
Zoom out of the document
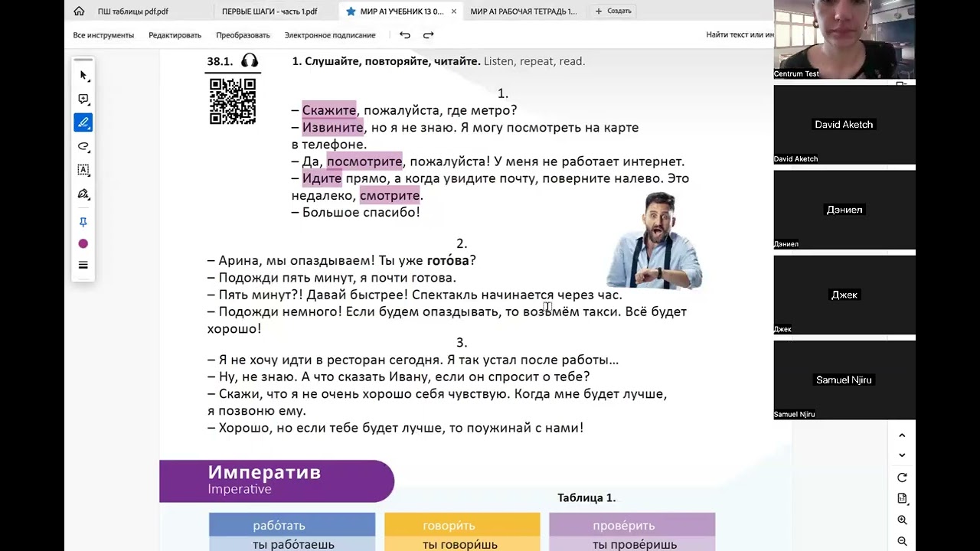click(902, 540)
